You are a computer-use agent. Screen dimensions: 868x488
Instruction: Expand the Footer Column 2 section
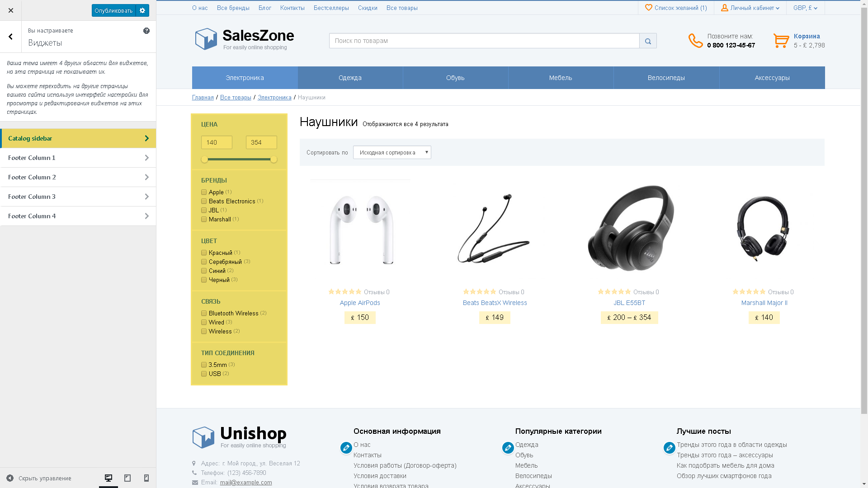pyautogui.click(x=78, y=177)
